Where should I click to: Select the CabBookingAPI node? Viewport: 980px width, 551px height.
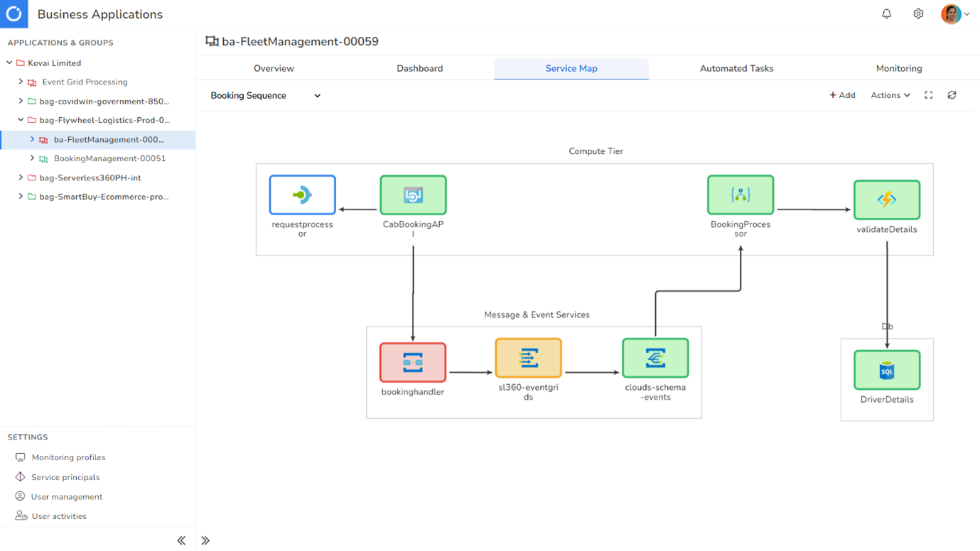coord(413,195)
